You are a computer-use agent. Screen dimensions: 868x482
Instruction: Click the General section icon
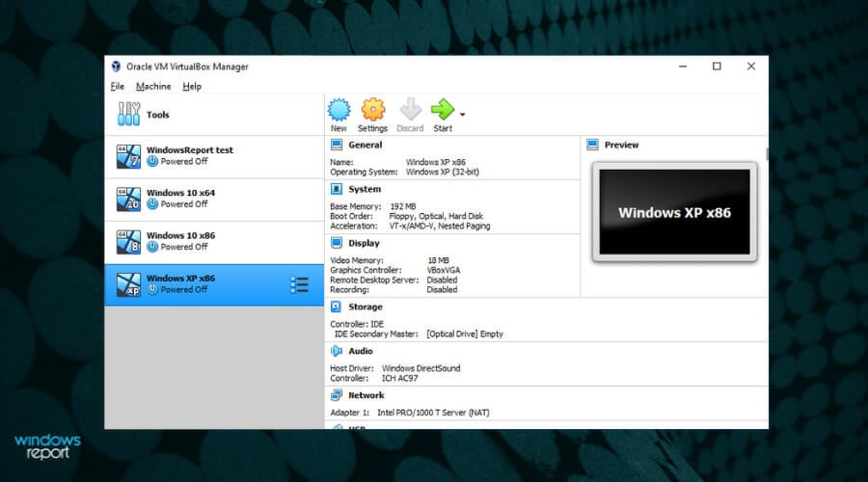click(336, 145)
